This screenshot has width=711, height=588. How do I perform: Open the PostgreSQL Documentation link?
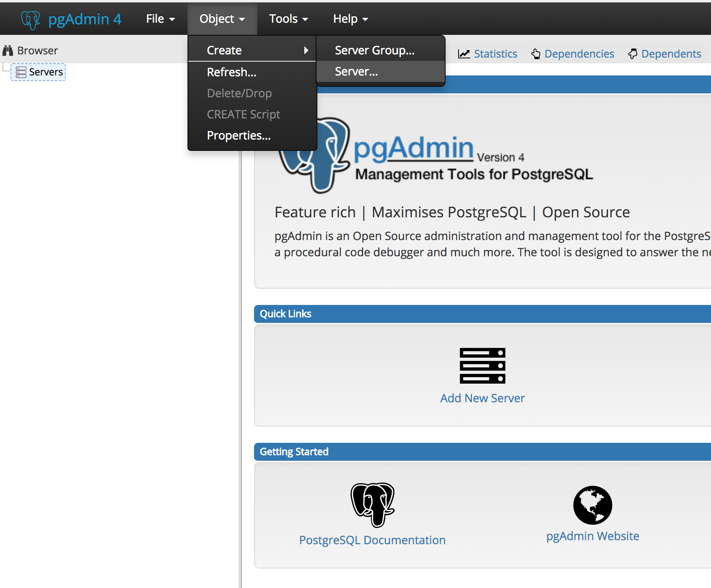click(x=372, y=540)
